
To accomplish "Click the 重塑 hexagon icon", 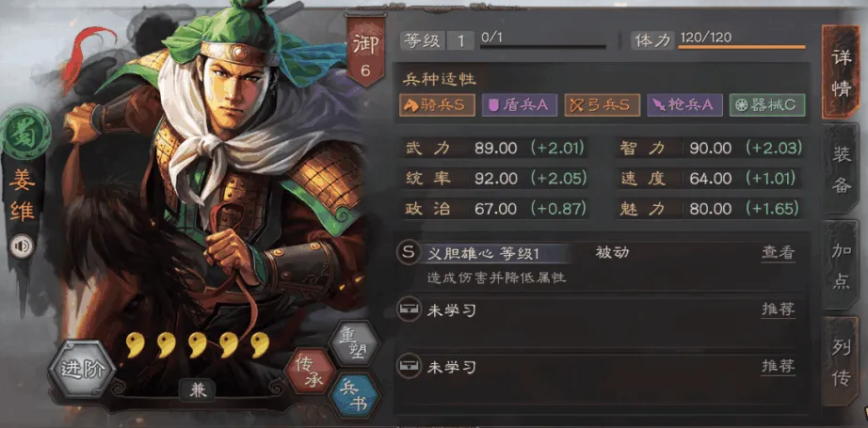I will [x=354, y=344].
